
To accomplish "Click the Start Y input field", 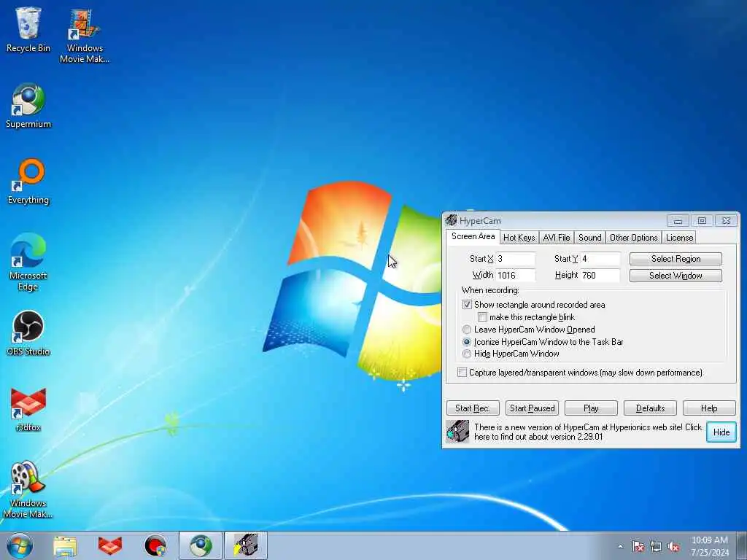I will 600,259.
